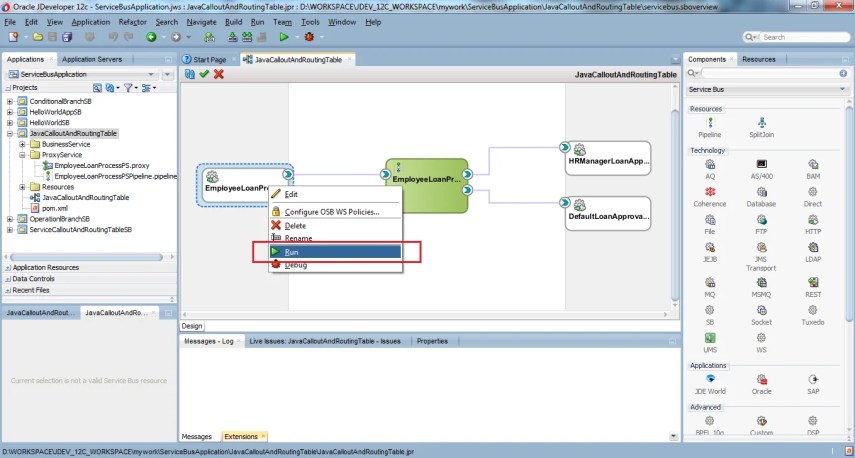This screenshot has width=855, height=458.
Task: Select the DefaultLoanApprova business service node
Action: click(x=608, y=213)
